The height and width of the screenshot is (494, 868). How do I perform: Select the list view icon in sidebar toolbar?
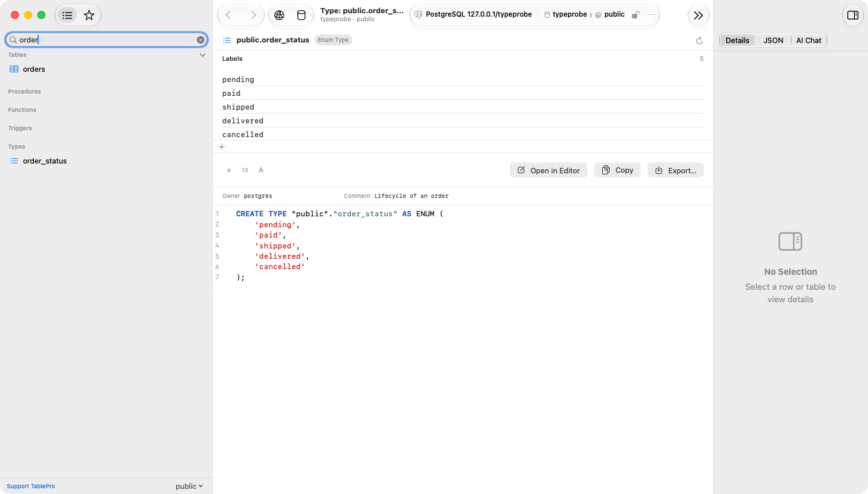point(67,15)
